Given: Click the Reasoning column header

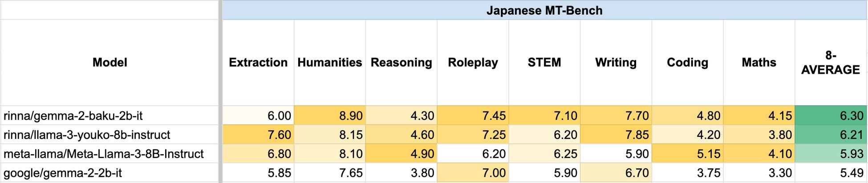Looking at the screenshot, I should pos(401,62).
